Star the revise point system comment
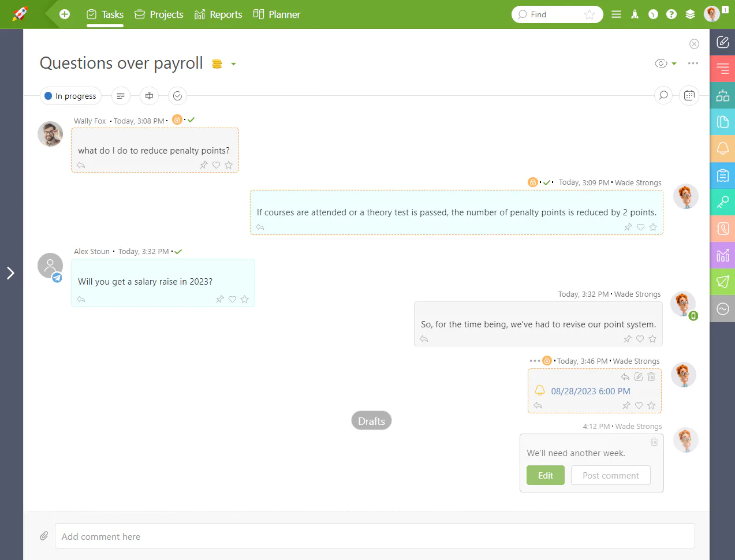The width and height of the screenshot is (735, 560). pyautogui.click(x=652, y=339)
